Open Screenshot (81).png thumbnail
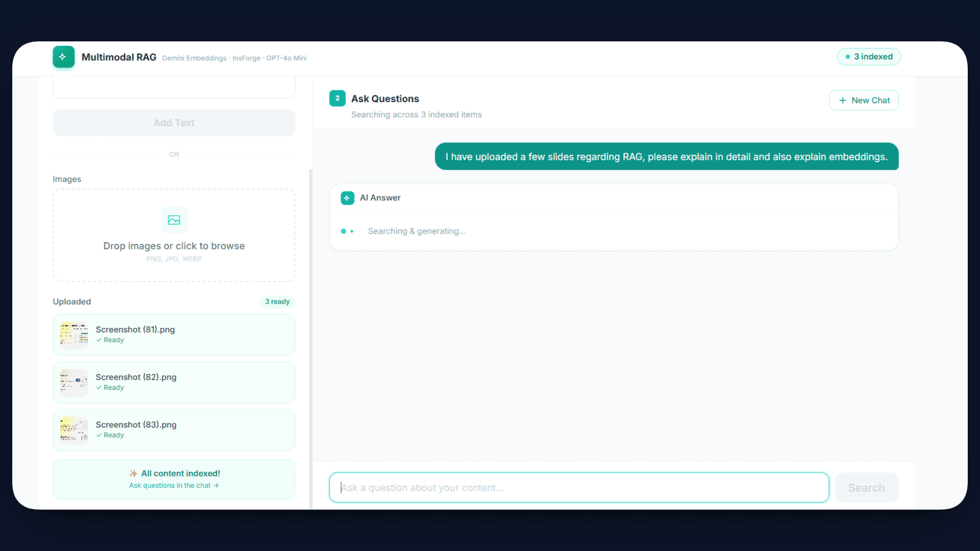 (74, 335)
